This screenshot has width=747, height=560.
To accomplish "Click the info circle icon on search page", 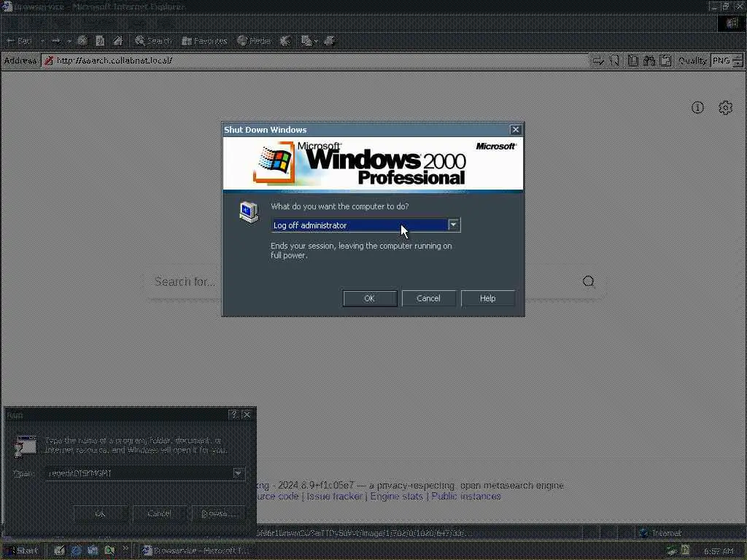I will [x=697, y=108].
